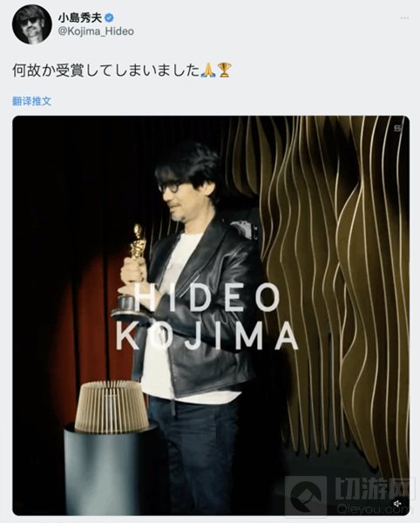Viewport: 420px width, 523px height.
Task: Click the trophy emoji in the tweet
Action: click(x=224, y=71)
